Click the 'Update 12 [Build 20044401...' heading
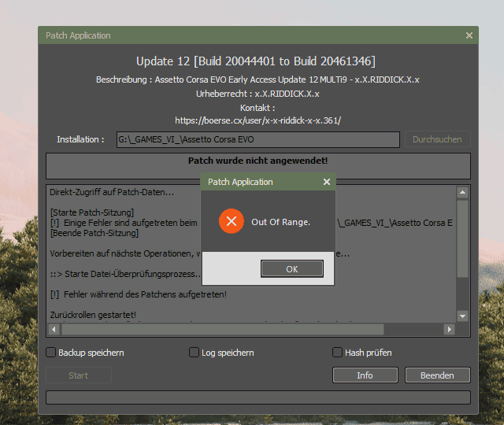Screen dimensions: 504x425 pyautogui.click(x=256, y=61)
